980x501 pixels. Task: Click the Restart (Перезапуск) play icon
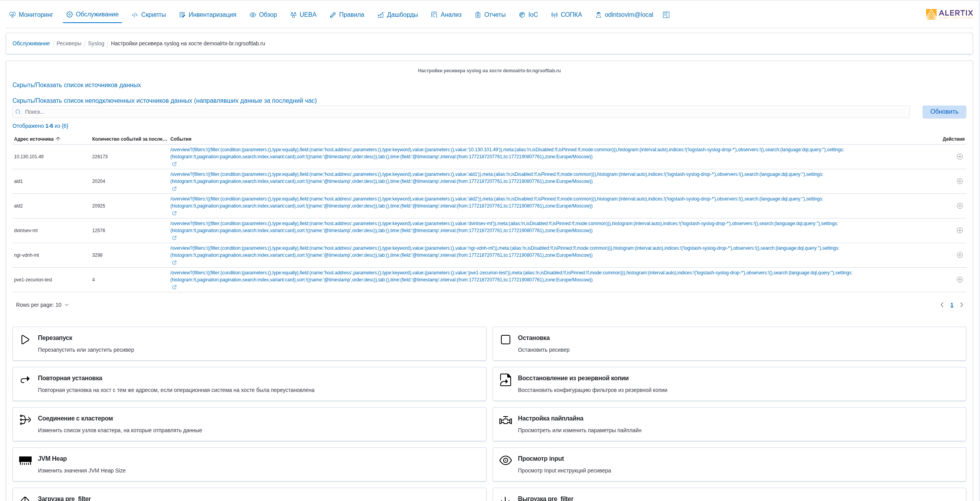[x=25, y=340]
